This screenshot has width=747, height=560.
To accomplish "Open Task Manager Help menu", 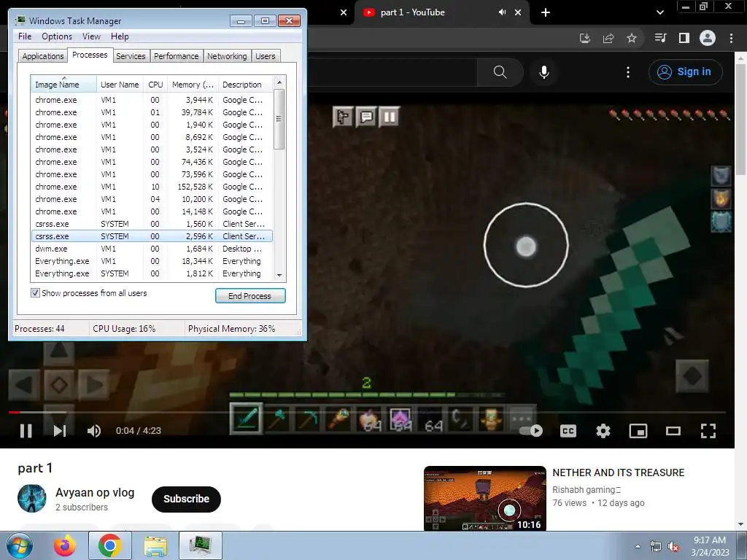I will click(x=120, y=36).
